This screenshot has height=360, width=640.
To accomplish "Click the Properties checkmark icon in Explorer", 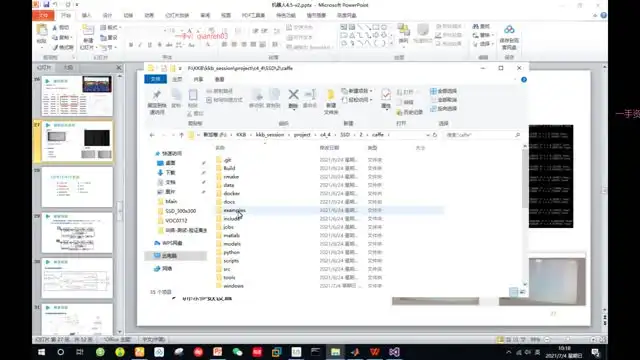I will 386,95.
